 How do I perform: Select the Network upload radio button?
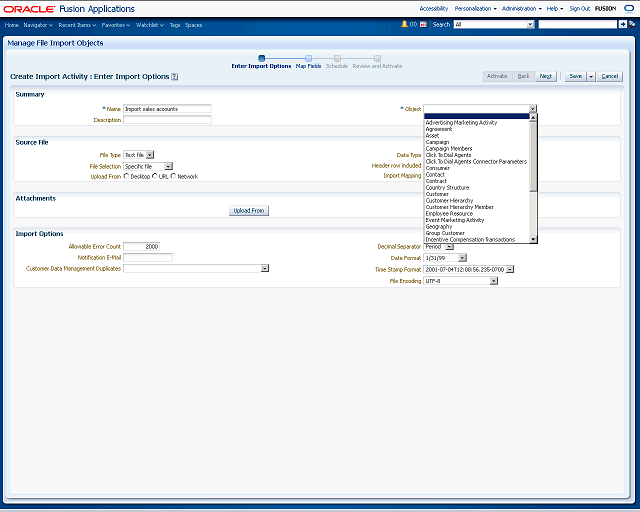(x=173, y=176)
